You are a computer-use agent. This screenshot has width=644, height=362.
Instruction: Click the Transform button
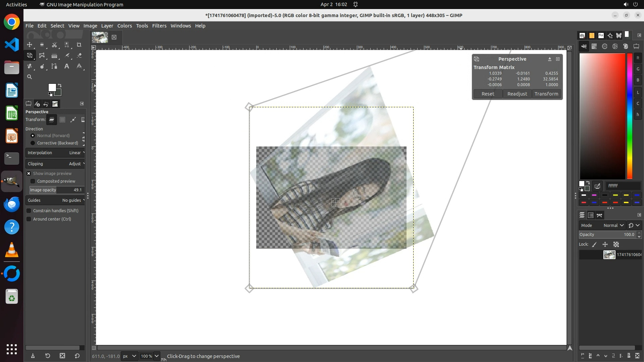coord(546,94)
